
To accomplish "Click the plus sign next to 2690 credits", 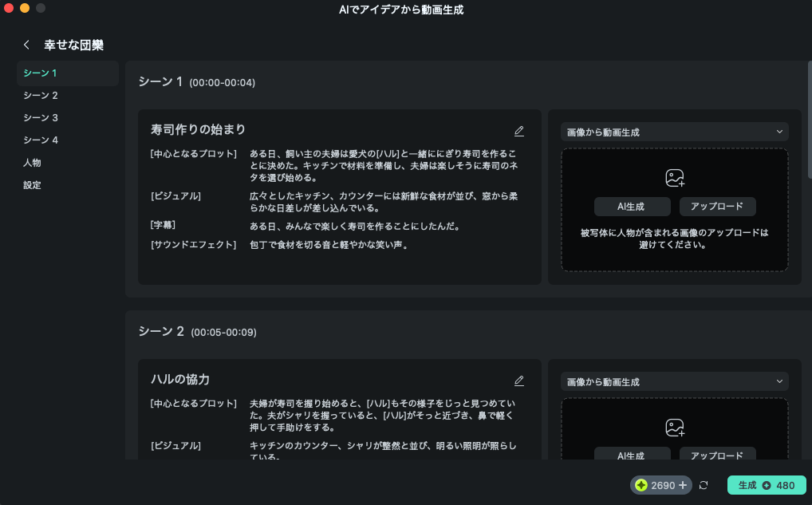I will pos(683,485).
